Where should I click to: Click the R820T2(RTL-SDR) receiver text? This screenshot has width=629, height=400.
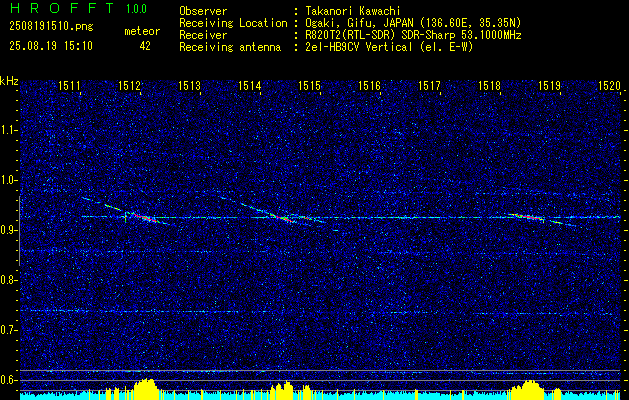pos(413,35)
